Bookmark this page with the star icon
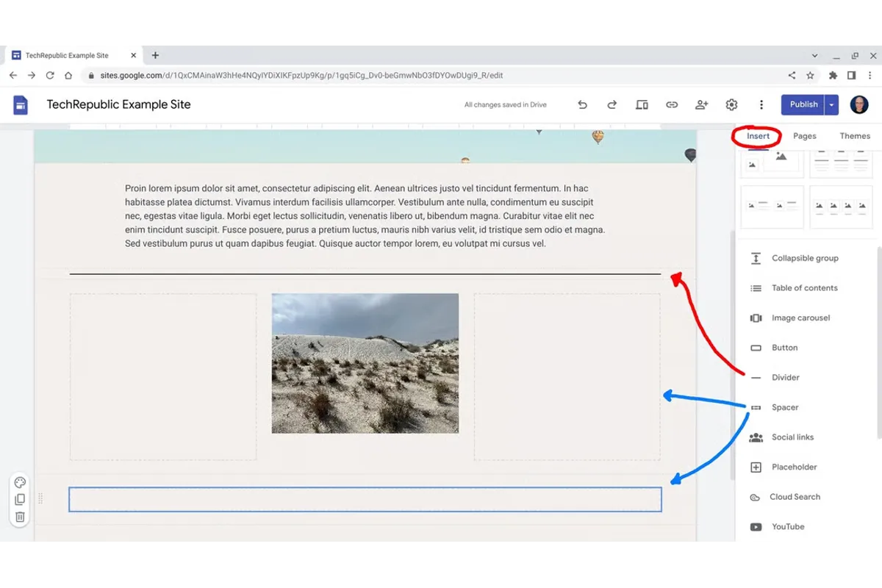The image size is (882, 588). (810, 75)
